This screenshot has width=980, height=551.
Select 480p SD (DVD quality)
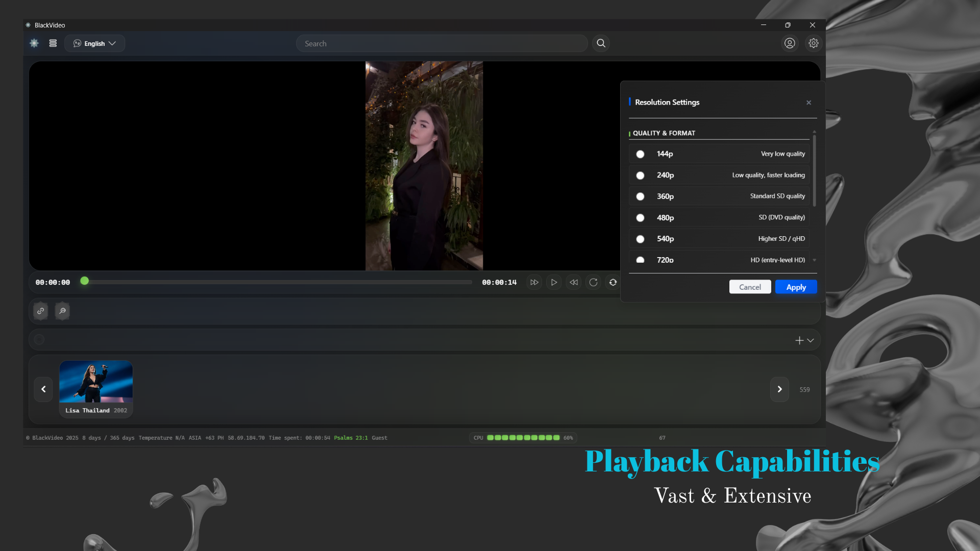[640, 217]
